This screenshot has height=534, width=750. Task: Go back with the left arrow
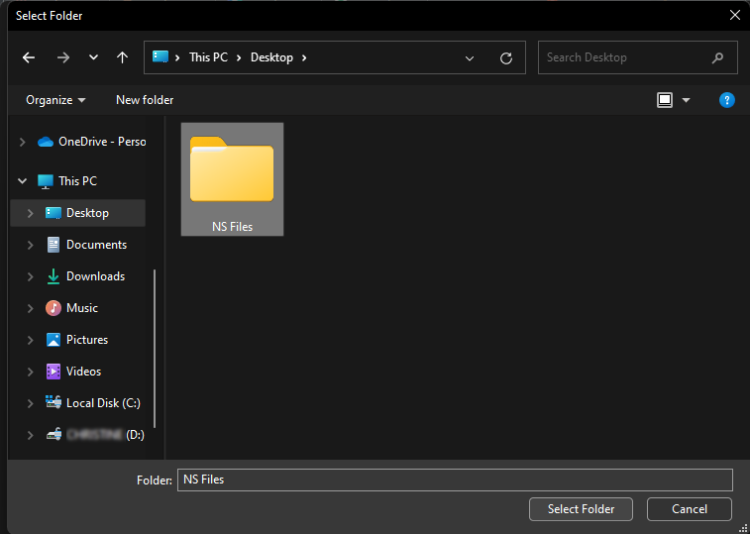[x=29, y=58]
